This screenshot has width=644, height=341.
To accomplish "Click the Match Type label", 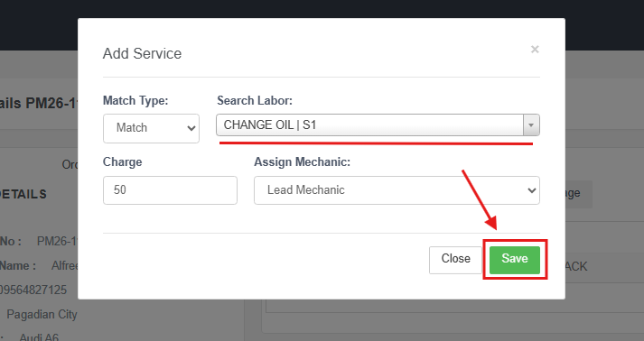I will point(135,100).
